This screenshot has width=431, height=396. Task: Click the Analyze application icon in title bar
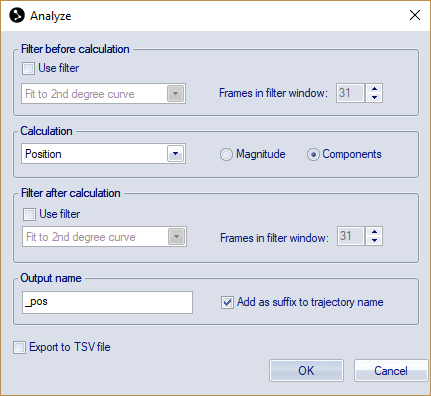tap(17, 15)
